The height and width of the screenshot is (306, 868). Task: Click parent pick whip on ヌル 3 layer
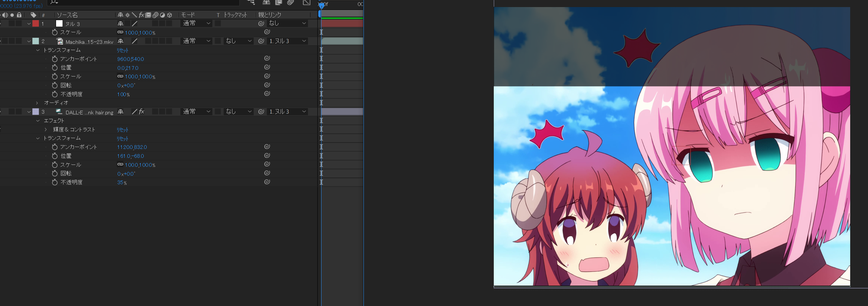pos(261,23)
